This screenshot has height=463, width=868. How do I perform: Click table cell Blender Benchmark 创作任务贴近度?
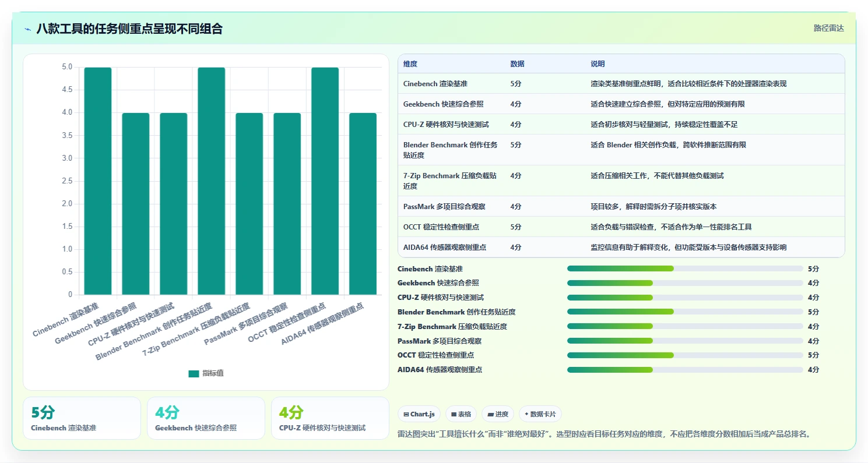tap(451, 150)
